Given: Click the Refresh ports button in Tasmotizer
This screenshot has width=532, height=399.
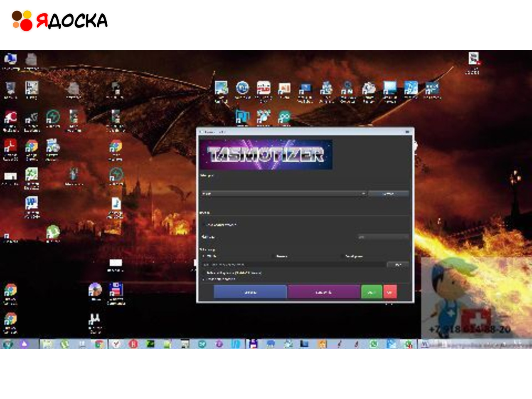Looking at the screenshot, I should 388,194.
